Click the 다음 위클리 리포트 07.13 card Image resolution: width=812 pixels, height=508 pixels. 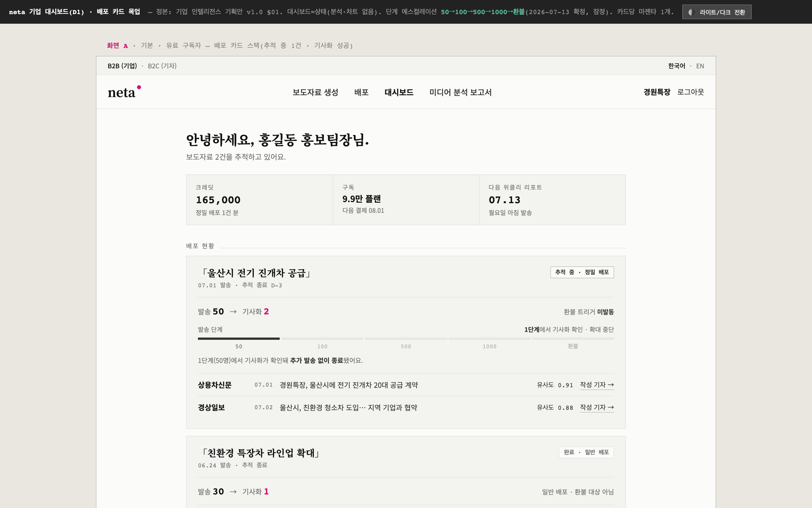[x=553, y=200]
